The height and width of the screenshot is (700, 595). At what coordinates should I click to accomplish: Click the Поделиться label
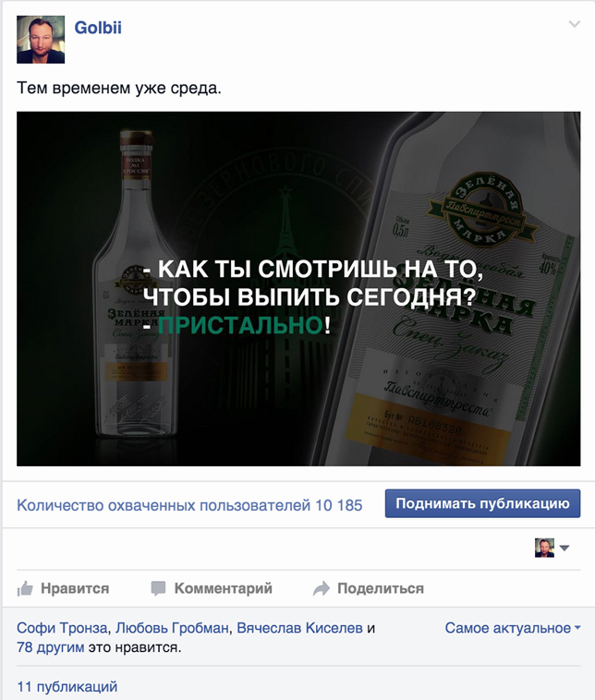pyautogui.click(x=381, y=588)
